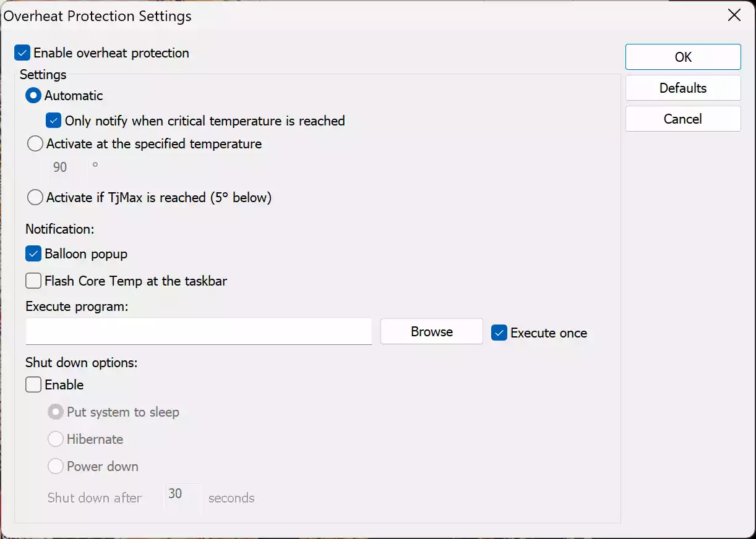The width and height of the screenshot is (756, 539).
Task: Select the Put system to sleep option
Action: click(56, 412)
